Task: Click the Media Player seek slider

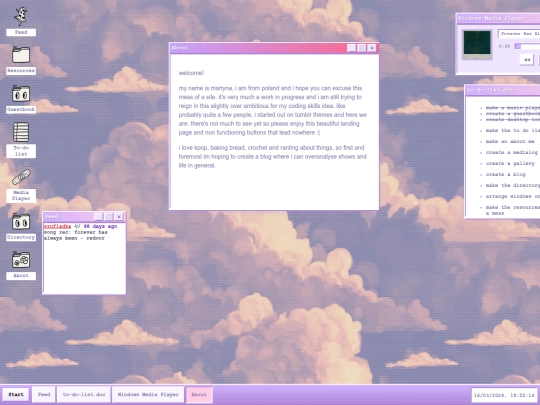Action: point(527,46)
